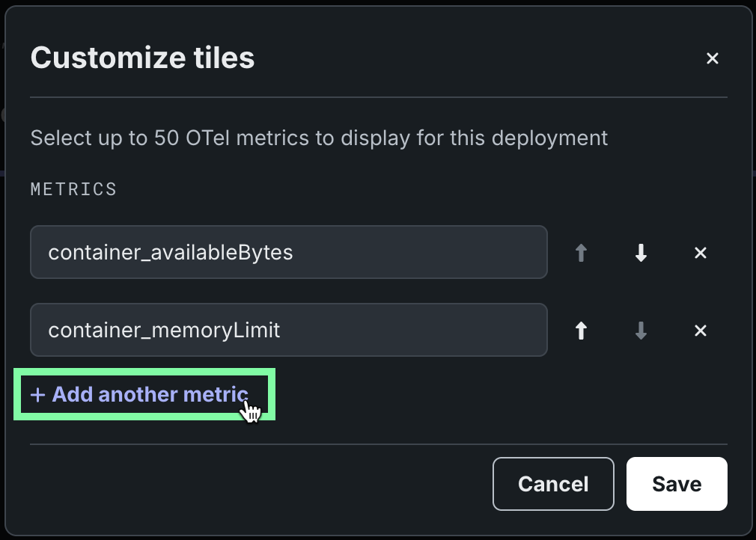Select the container_availableBytes metric field

click(288, 253)
